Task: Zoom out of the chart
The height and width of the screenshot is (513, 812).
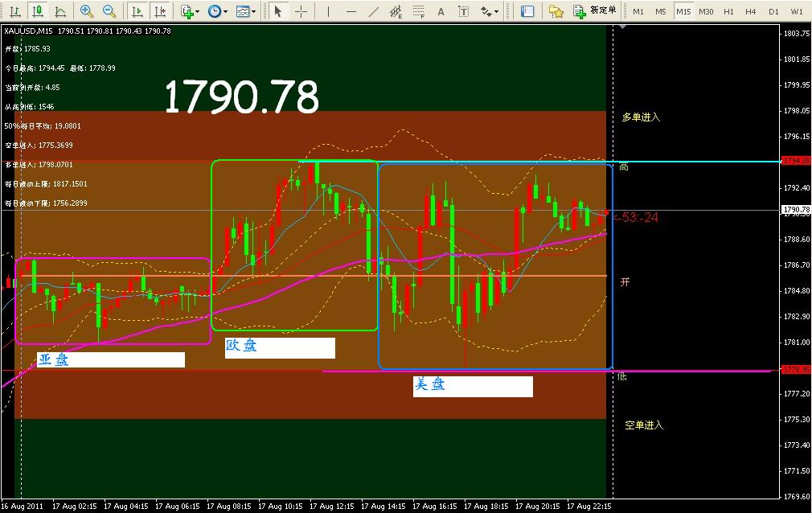Action: pos(109,11)
